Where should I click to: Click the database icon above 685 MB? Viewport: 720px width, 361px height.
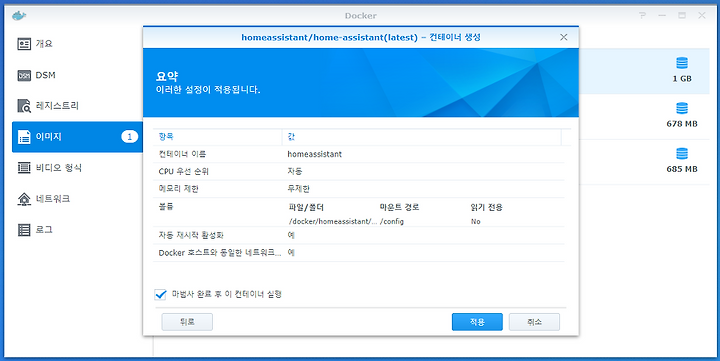682,153
